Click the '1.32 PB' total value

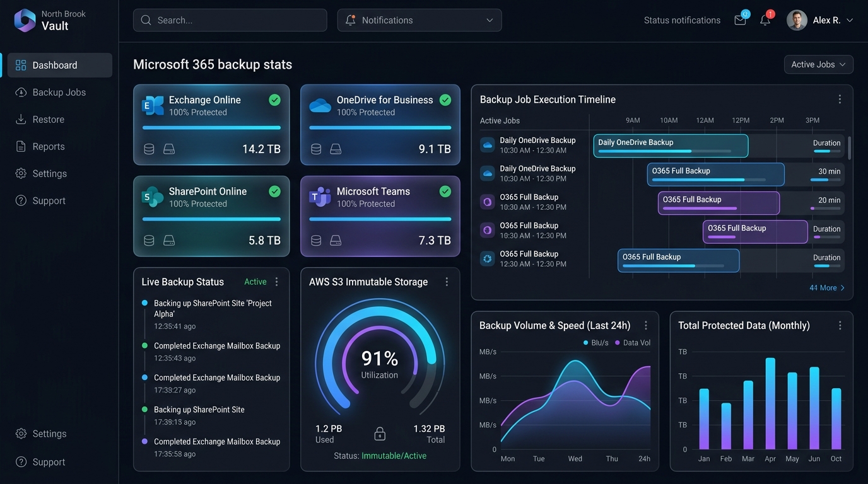(429, 429)
